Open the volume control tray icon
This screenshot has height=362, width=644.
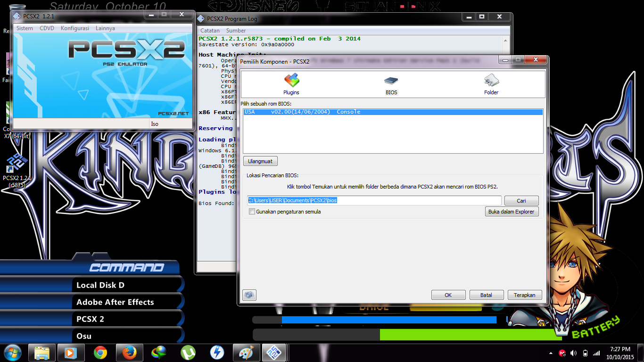[x=574, y=353]
